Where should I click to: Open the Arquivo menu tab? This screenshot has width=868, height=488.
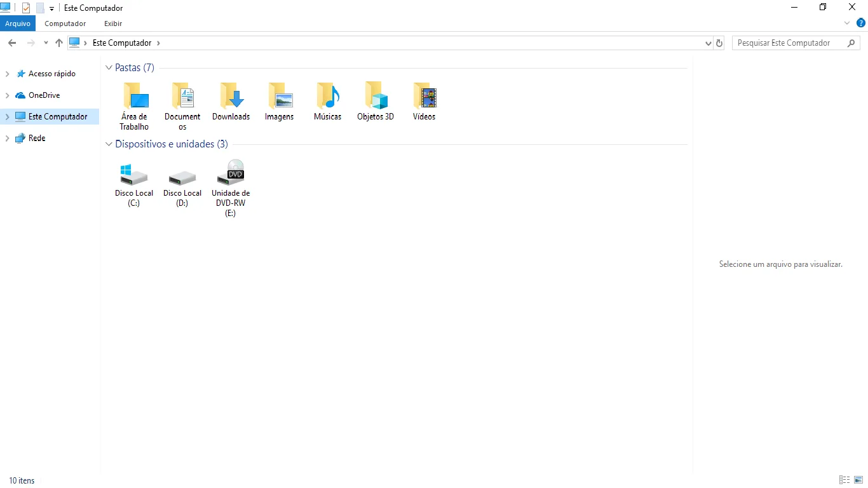18,24
